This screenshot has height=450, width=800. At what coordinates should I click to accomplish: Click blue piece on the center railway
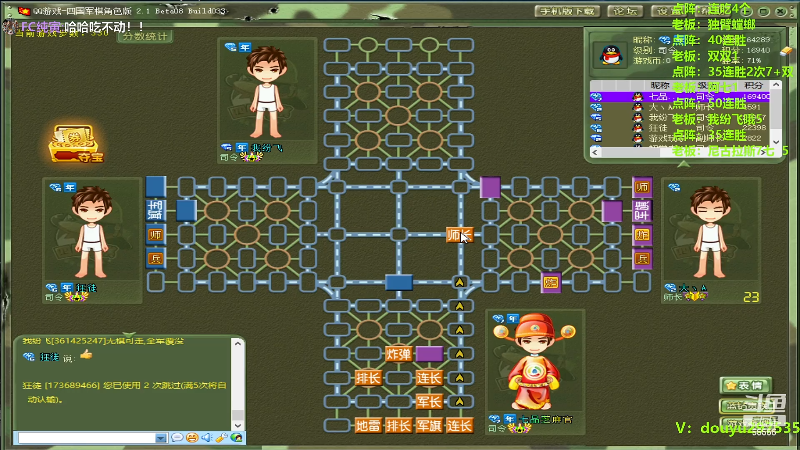click(398, 282)
